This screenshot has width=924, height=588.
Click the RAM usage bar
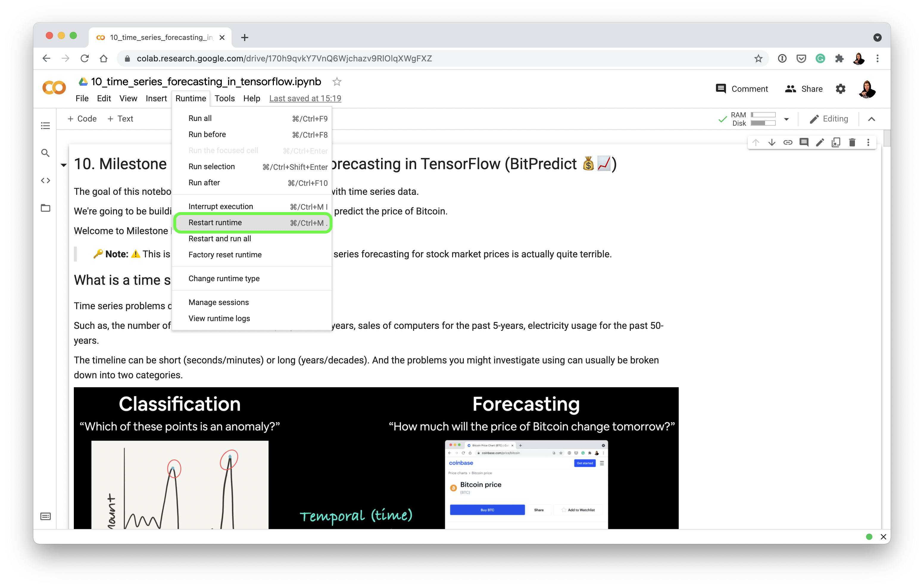click(x=763, y=114)
